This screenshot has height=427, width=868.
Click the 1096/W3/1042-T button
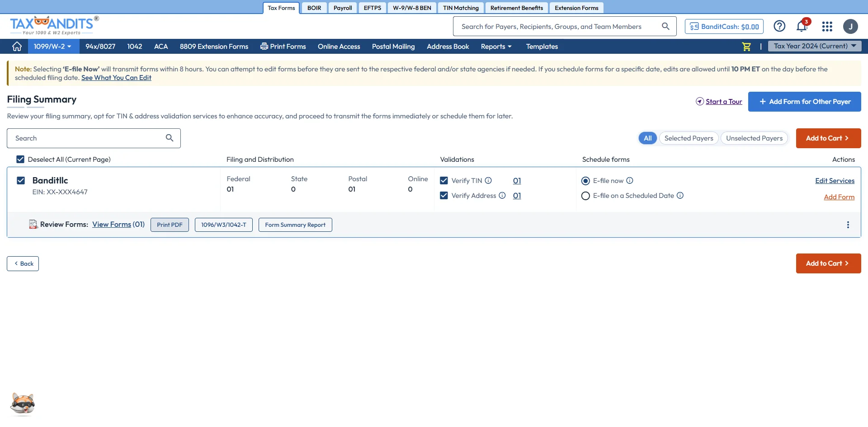click(x=224, y=225)
